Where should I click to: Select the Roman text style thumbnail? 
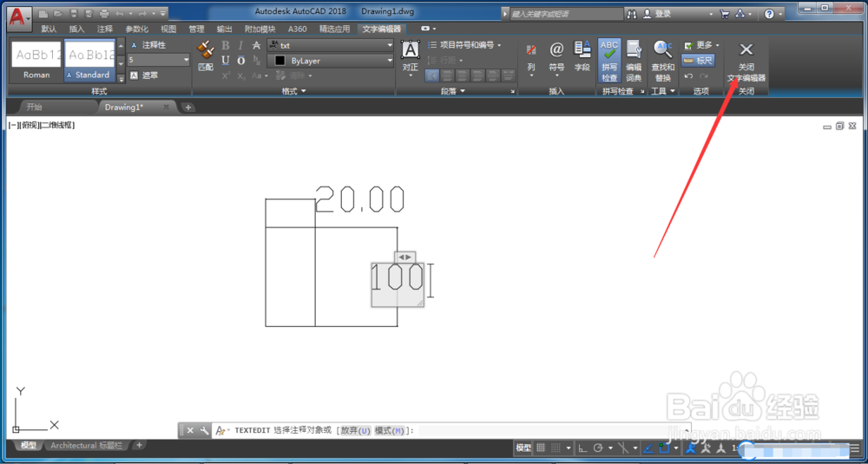point(36,62)
